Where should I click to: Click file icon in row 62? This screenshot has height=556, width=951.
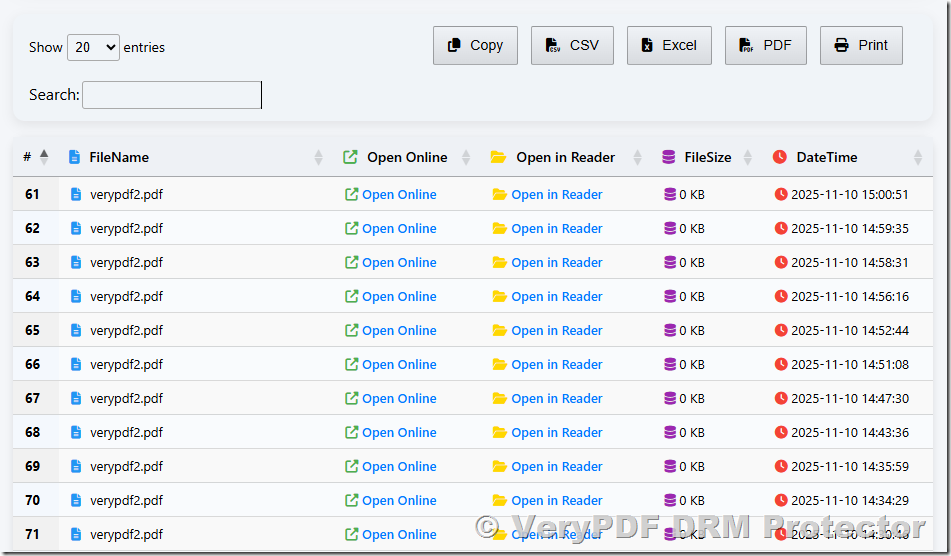[76, 228]
